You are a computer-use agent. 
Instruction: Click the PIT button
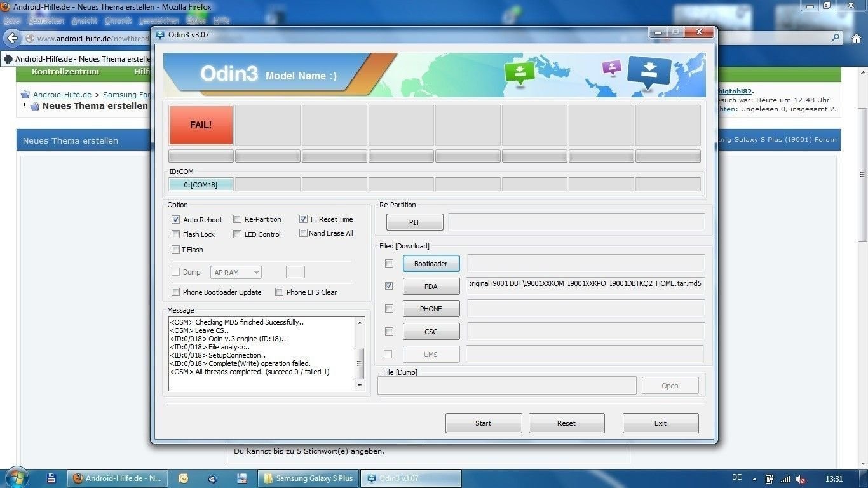[414, 222]
